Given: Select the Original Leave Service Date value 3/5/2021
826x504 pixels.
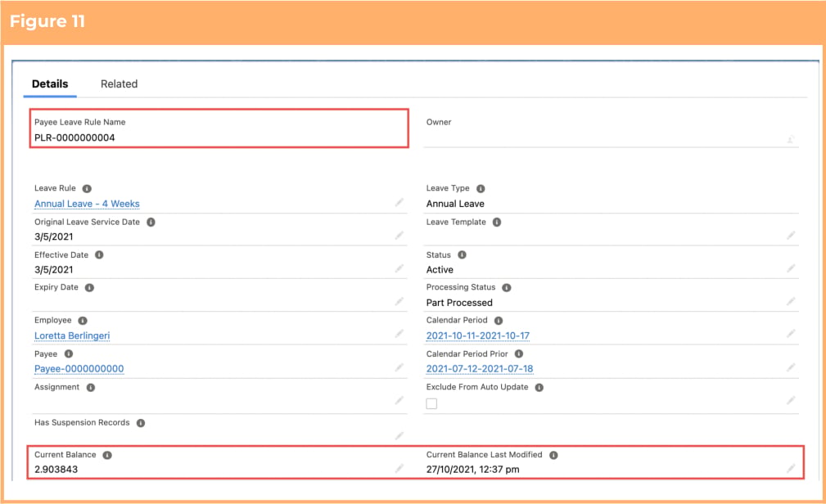Looking at the screenshot, I should (54, 237).
